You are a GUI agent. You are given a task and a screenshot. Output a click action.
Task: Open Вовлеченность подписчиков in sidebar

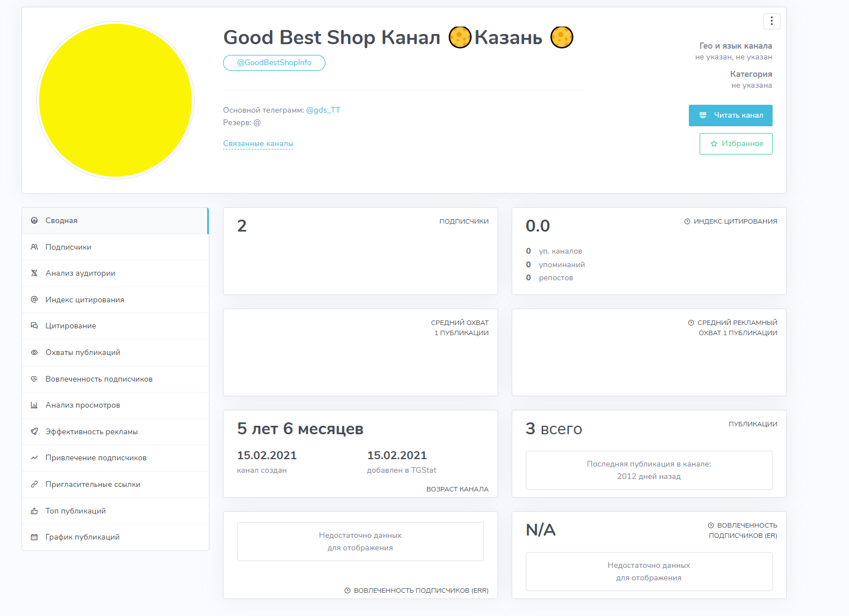(x=115, y=379)
